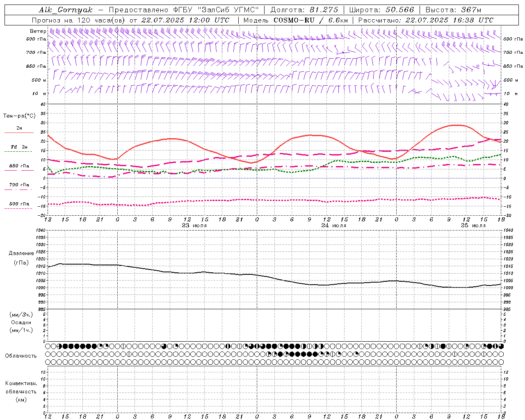Click the dotted swatch under temperature 500 гПа legend
This screenshot has height=420, width=525.
click(18, 208)
